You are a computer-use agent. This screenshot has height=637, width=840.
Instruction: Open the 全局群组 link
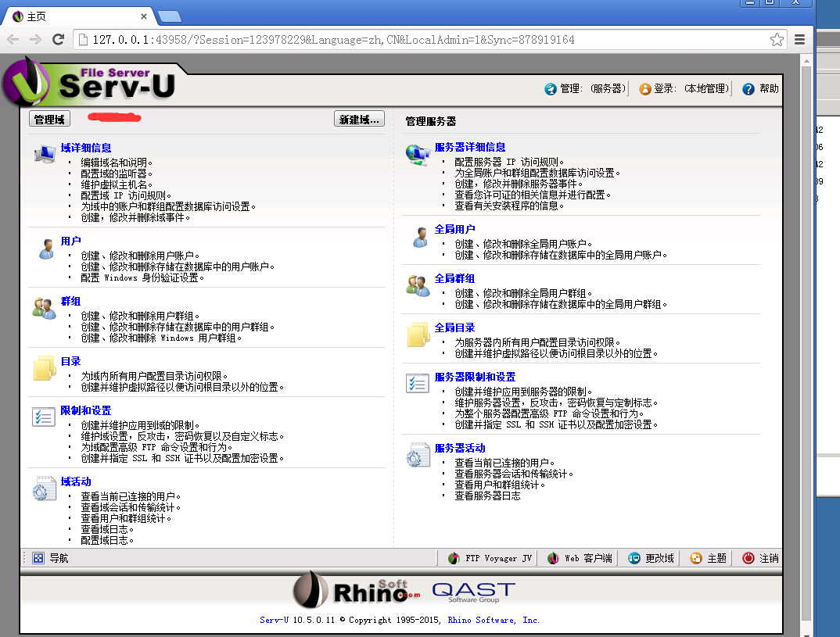tap(455, 278)
